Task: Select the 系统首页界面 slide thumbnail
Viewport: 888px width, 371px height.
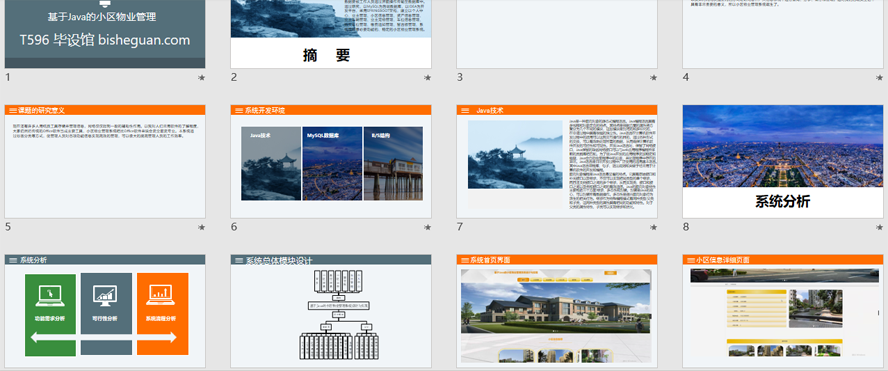Action: coord(557,311)
